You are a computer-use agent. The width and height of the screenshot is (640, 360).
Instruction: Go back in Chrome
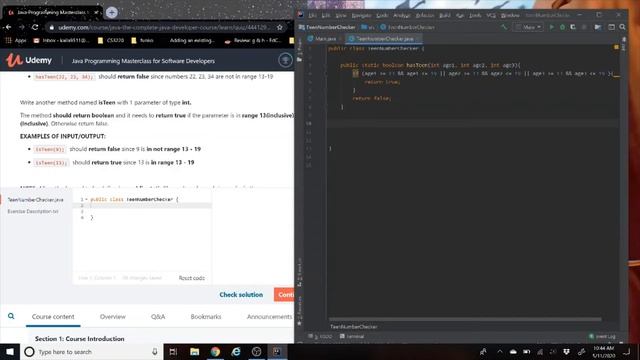8,27
